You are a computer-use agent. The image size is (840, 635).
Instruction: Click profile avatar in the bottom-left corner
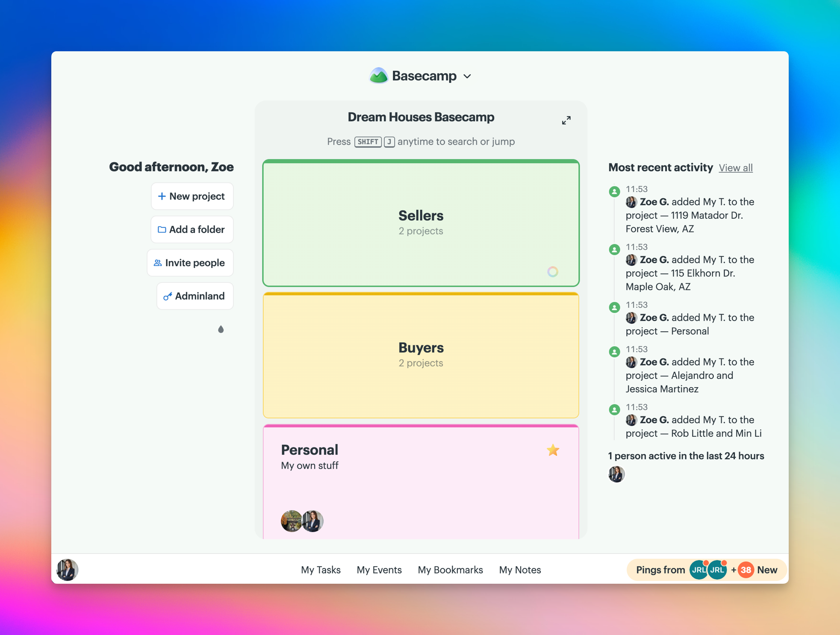67,570
